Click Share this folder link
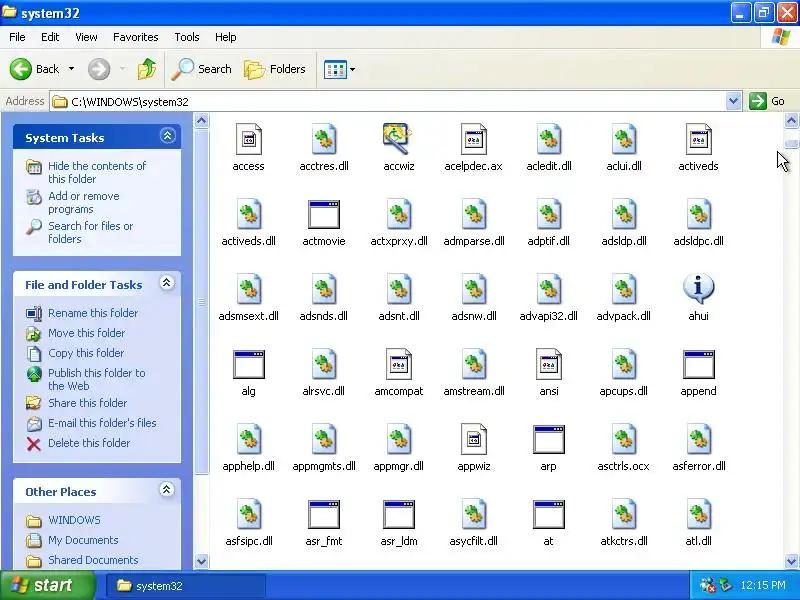This screenshot has width=800, height=600. (x=87, y=403)
